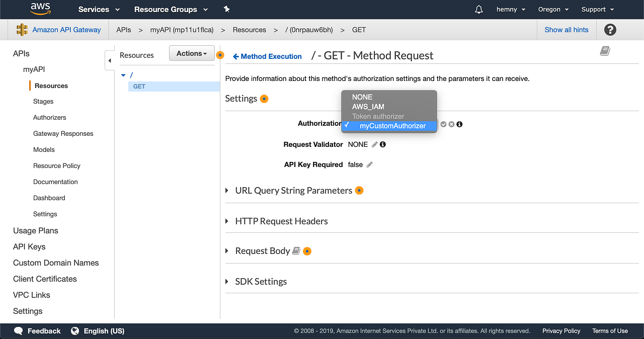
Task: Click the Show all hints link
Action: (567, 30)
